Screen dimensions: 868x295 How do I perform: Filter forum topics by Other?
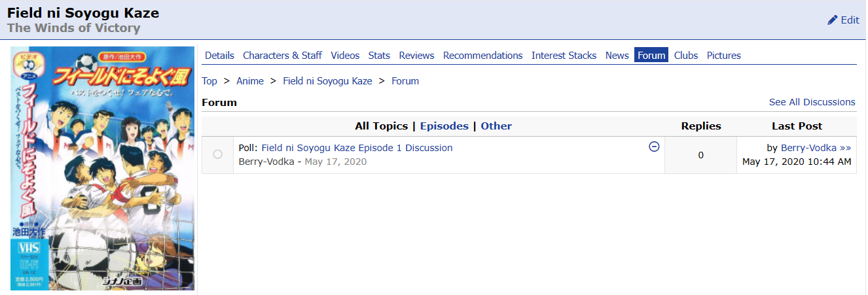point(496,126)
